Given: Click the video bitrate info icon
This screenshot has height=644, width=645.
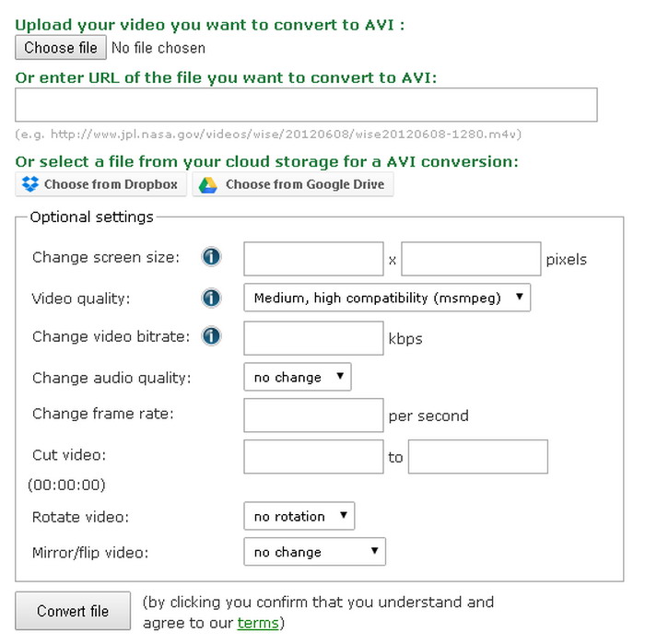Looking at the screenshot, I should (211, 336).
